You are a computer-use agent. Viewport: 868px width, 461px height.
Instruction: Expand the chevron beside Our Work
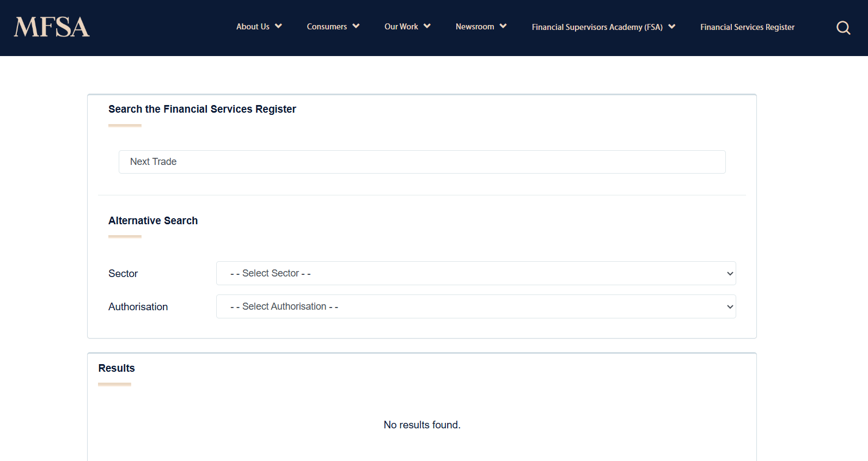427,26
